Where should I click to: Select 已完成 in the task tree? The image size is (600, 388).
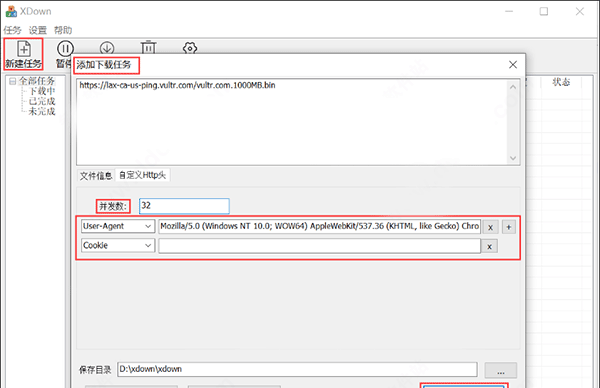42,101
